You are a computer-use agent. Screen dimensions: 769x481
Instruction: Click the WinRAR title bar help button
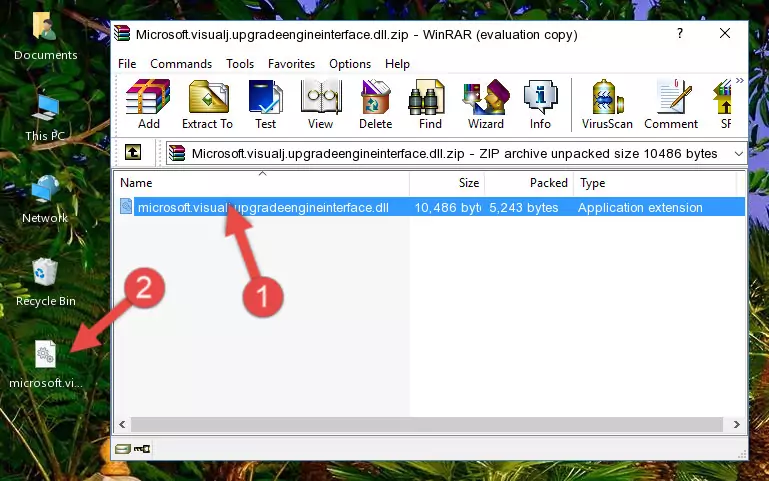pos(680,33)
